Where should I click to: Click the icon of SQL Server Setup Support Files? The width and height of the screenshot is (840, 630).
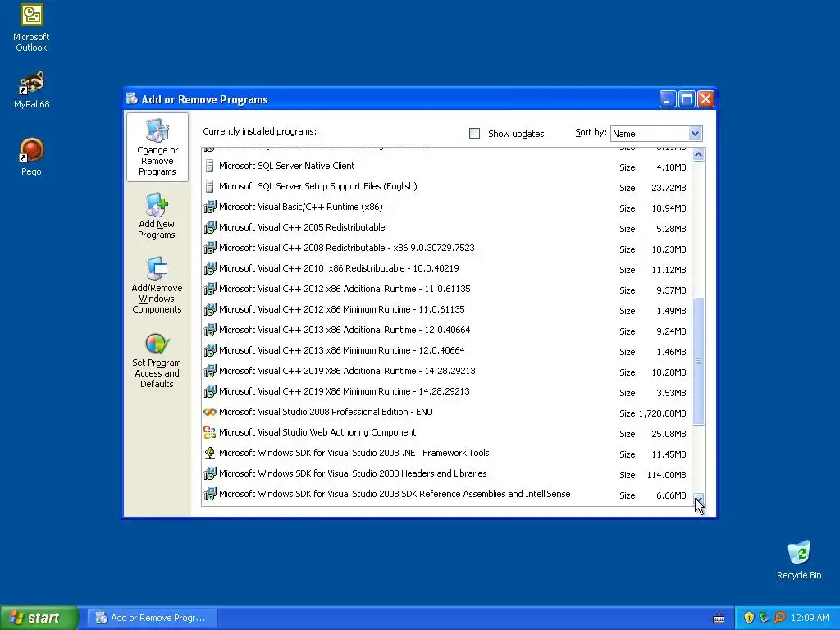point(209,186)
